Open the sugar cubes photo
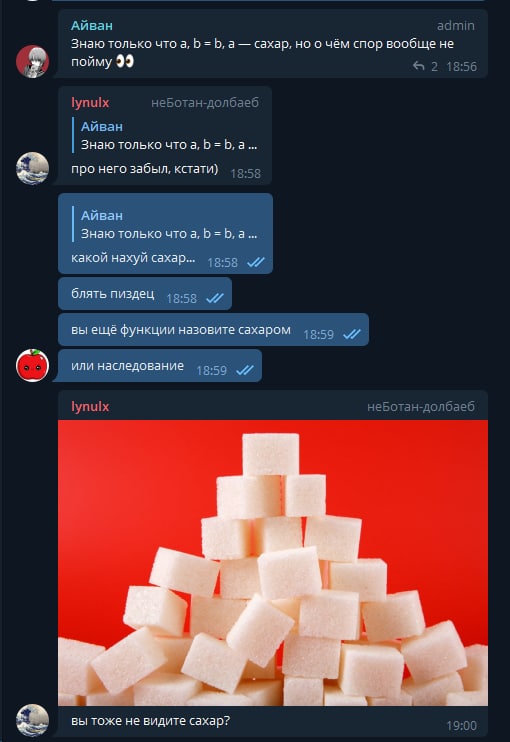Viewport: 510px width, 742px height. tap(273, 563)
